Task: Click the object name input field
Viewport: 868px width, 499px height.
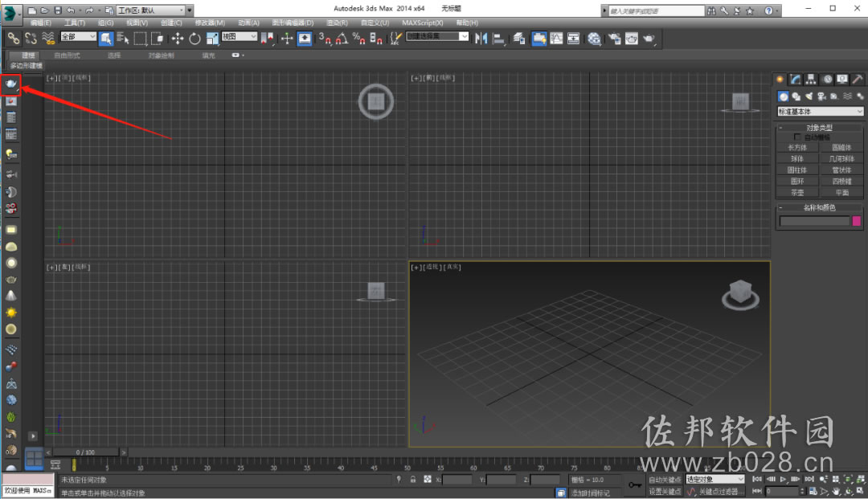Action: (813, 221)
